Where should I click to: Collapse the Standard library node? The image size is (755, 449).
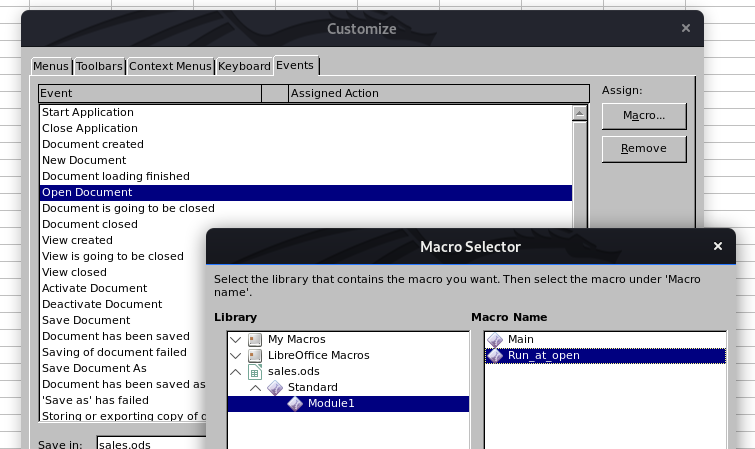tap(255, 388)
